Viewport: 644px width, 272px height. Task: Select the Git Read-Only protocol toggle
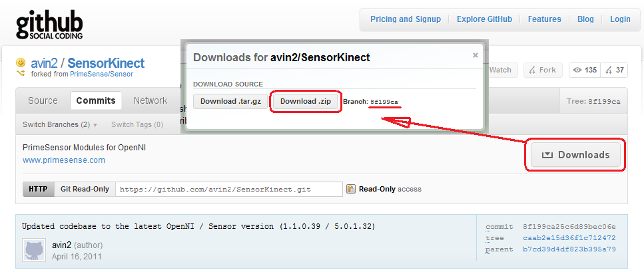85,189
